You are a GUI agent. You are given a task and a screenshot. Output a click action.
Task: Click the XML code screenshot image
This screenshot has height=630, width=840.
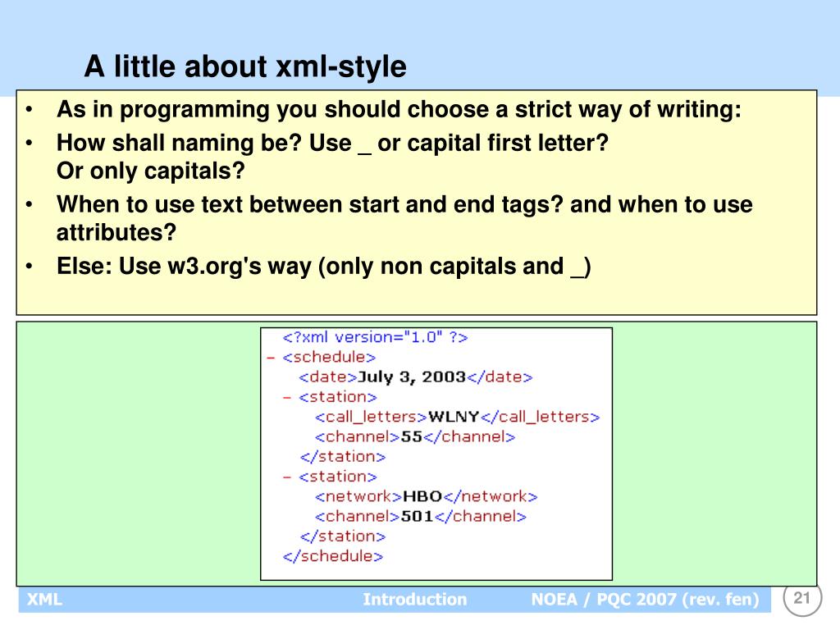[x=436, y=454]
